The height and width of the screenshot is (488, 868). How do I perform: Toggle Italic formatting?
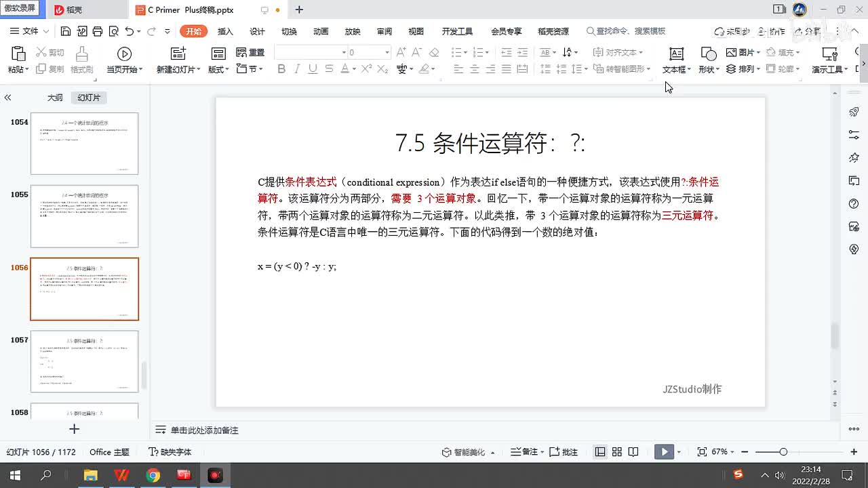tap(297, 68)
